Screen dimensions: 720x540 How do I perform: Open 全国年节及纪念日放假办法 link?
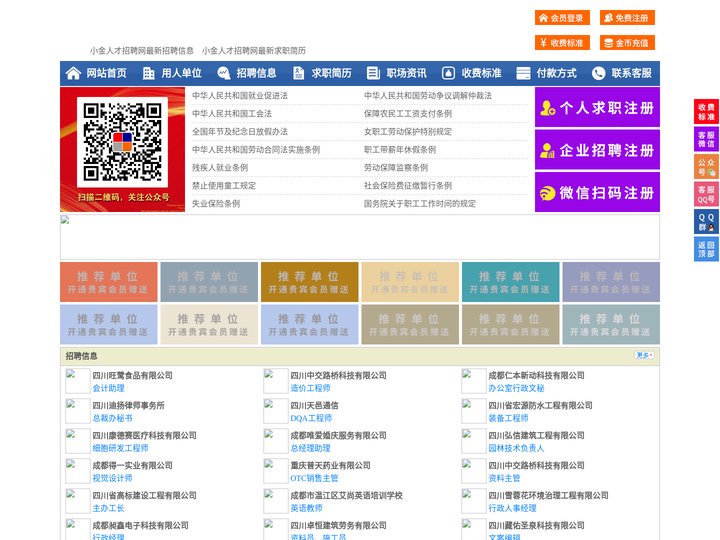point(240,132)
